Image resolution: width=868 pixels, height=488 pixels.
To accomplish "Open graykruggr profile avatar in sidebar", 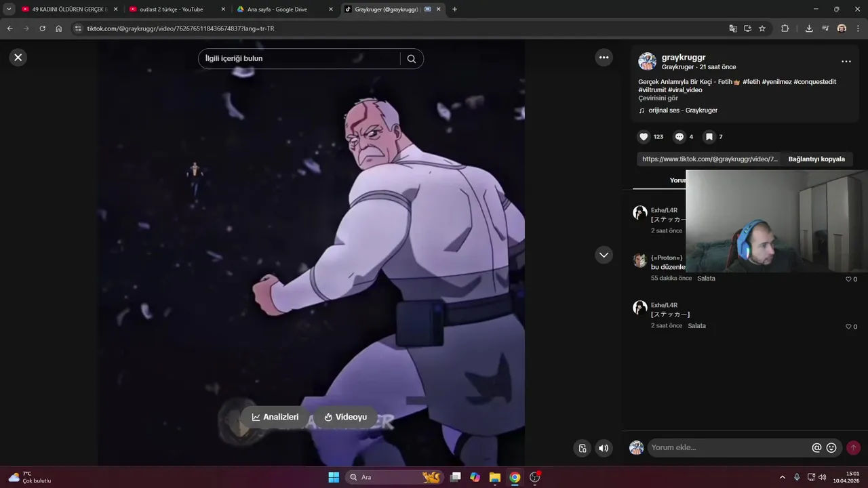I will click(x=647, y=62).
